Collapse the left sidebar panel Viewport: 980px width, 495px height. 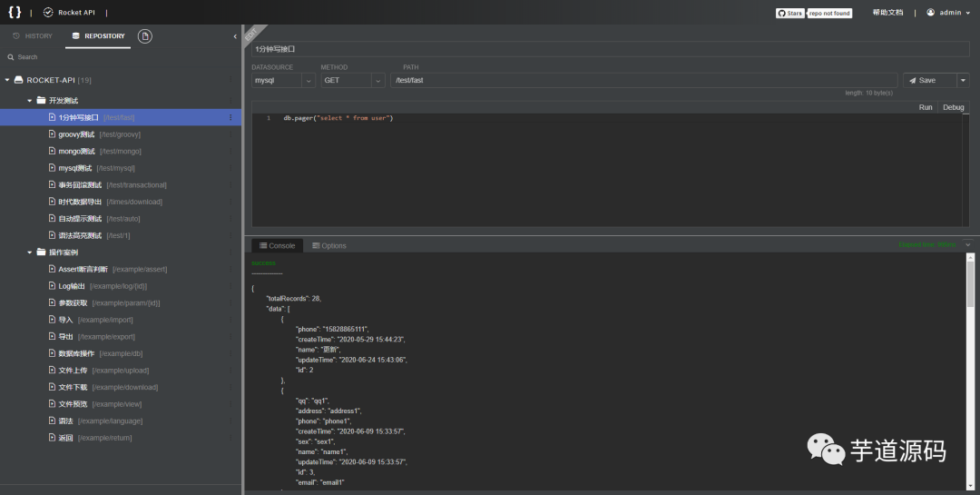[x=235, y=36]
